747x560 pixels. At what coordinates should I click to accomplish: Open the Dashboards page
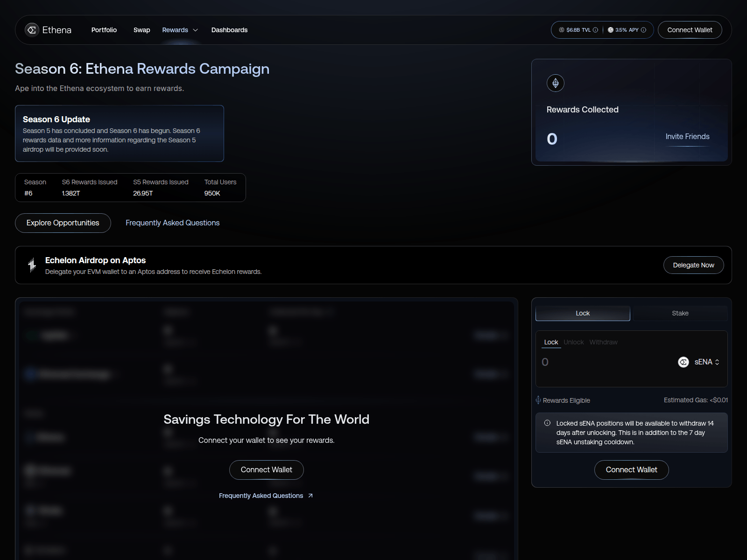pyautogui.click(x=229, y=30)
